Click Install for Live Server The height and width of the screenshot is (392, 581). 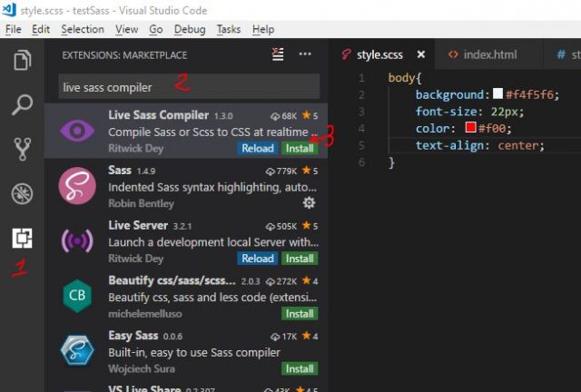[x=300, y=259]
